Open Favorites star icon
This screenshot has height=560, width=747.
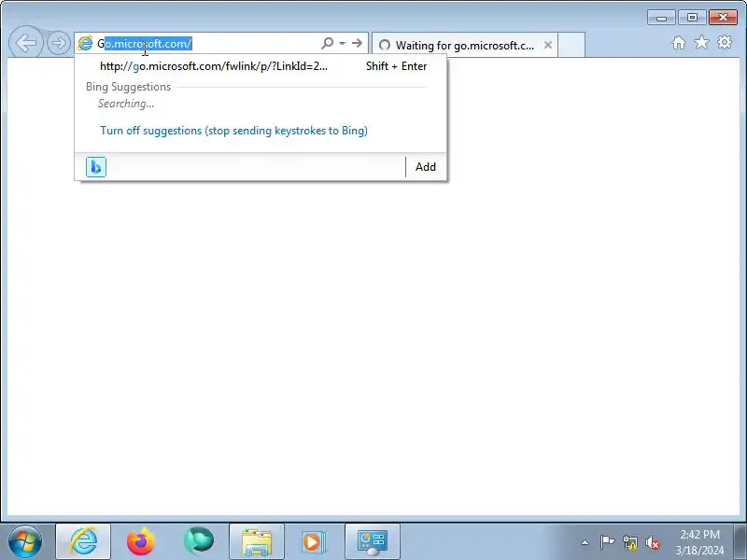[701, 43]
